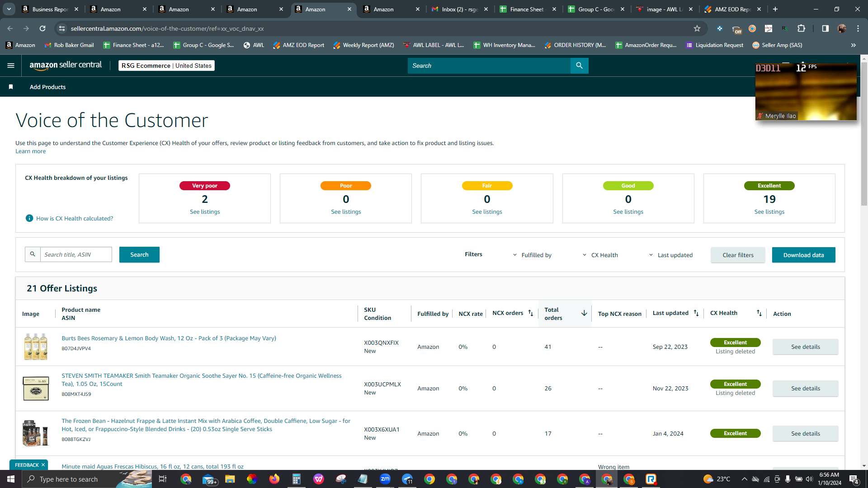Click the Clear filters button
Viewport: 868px width, 488px height.
pos(738,255)
